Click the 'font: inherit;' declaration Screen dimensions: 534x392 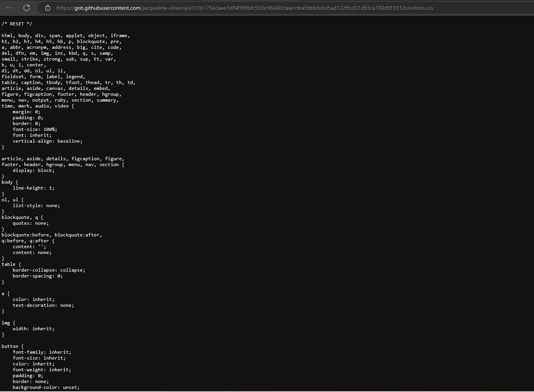(32, 135)
